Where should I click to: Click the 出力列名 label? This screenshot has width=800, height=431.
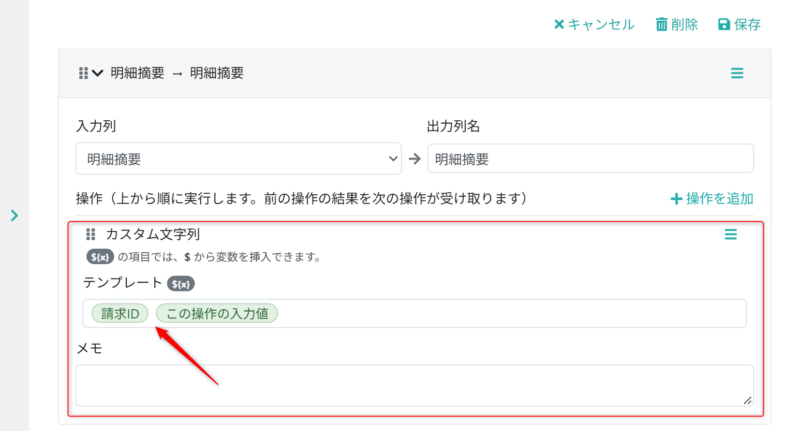point(453,126)
